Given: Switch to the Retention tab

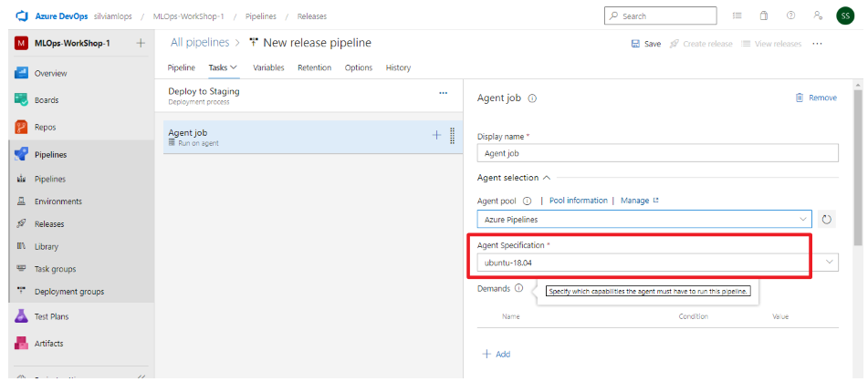Looking at the screenshot, I should tap(314, 67).
